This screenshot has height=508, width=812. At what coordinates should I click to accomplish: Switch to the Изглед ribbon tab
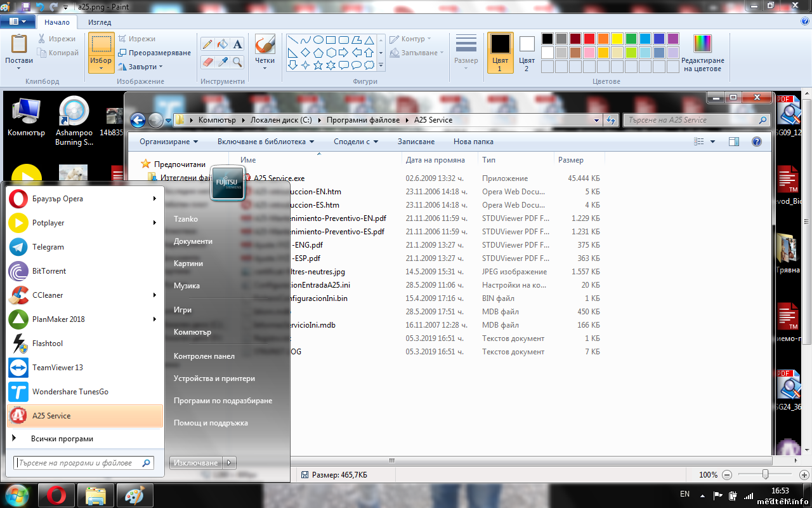point(100,22)
